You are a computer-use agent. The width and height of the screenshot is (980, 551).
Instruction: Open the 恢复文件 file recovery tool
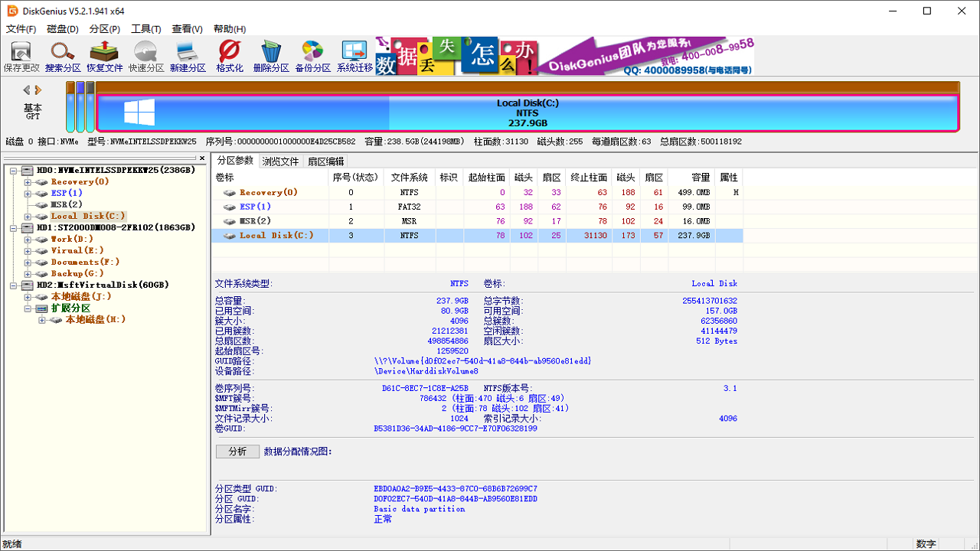point(103,54)
